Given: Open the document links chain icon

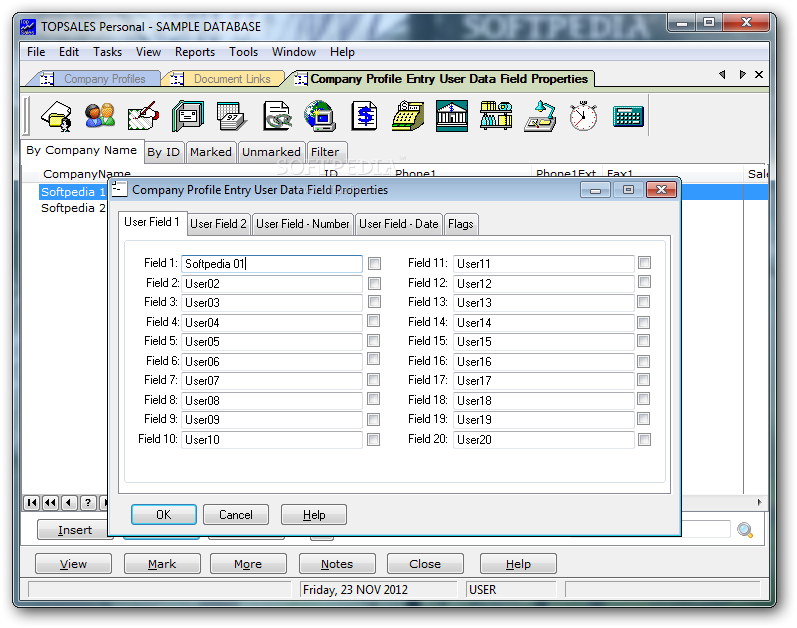Looking at the screenshot, I should pos(277,116).
